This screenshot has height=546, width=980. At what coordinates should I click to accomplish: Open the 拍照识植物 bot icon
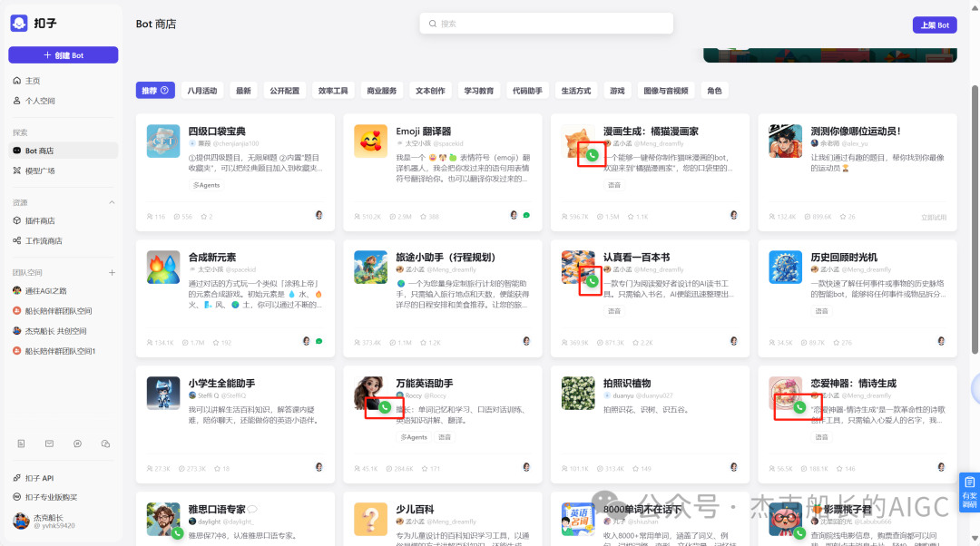coord(578,393)
